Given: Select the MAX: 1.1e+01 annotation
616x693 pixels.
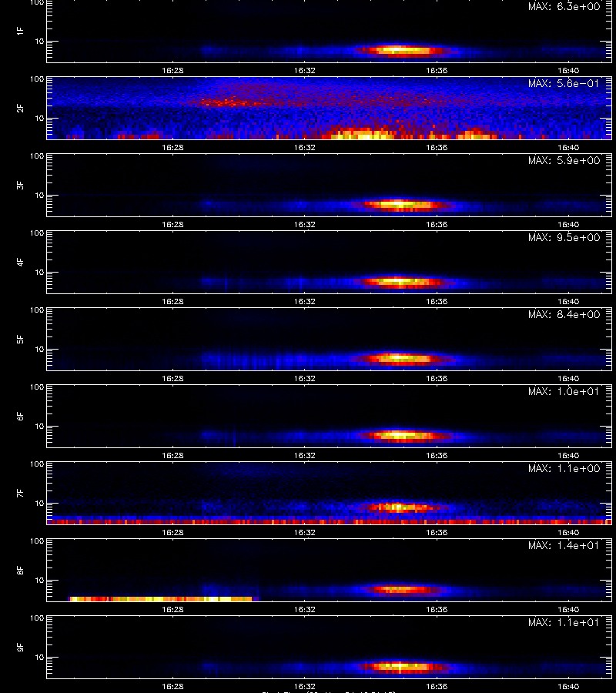Looking at the screenshot, I should click(564, 622).
